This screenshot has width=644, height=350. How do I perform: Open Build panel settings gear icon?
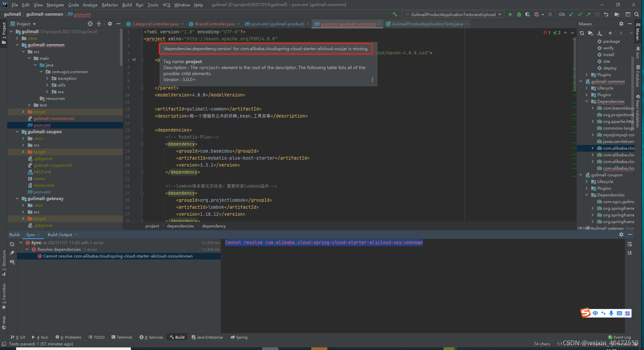(621, 234)
